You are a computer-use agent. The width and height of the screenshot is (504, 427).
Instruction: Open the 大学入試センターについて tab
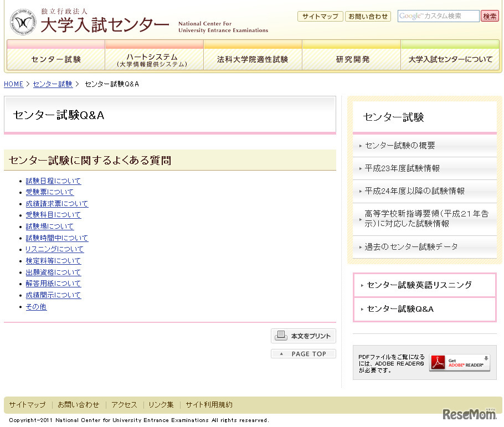pyautogui.click(x=450, y=59)
